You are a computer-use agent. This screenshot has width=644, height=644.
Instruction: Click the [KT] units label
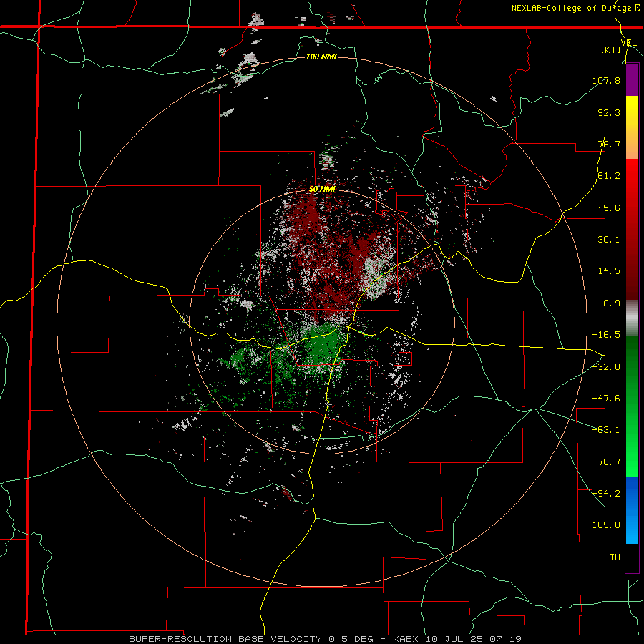(610, 49)
